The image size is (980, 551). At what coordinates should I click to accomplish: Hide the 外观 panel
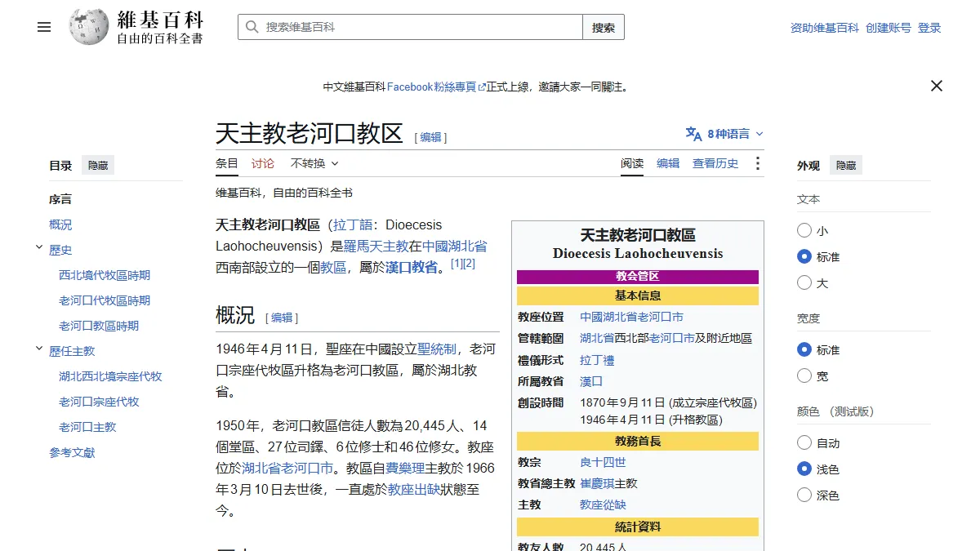[x=846, y=166]
